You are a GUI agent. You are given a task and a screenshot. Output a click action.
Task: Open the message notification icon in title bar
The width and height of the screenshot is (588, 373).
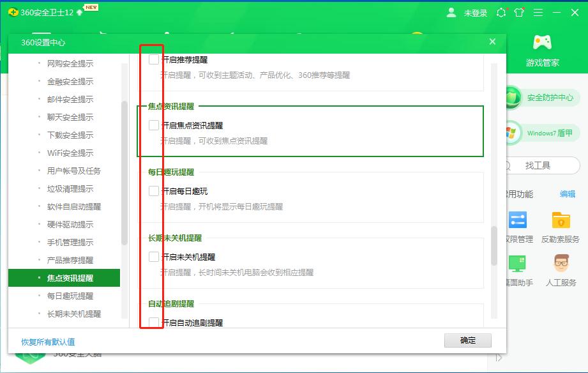click(502, 12)
